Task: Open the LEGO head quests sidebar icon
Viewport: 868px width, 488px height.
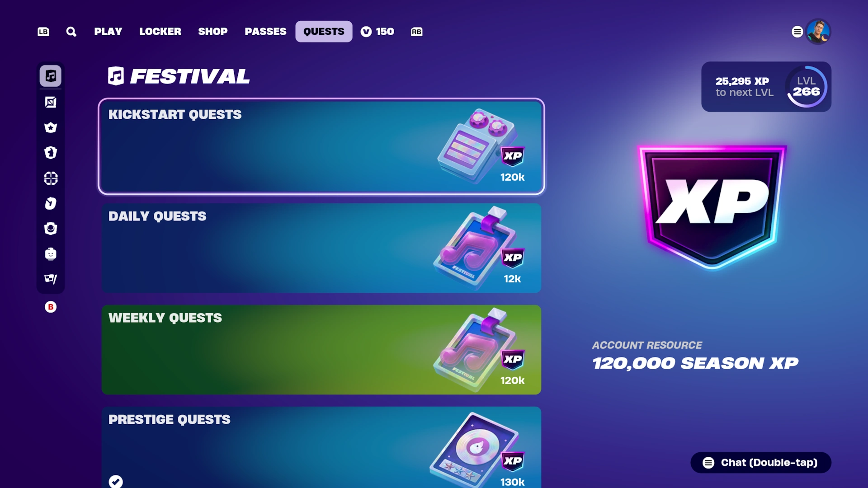Action: (51, 254)
